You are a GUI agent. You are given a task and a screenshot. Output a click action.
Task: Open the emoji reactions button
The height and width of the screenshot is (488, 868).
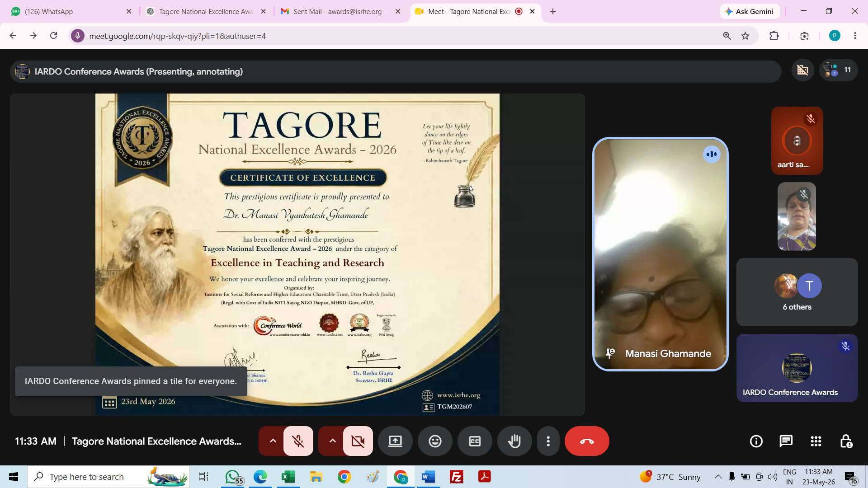tap(435, 441)
